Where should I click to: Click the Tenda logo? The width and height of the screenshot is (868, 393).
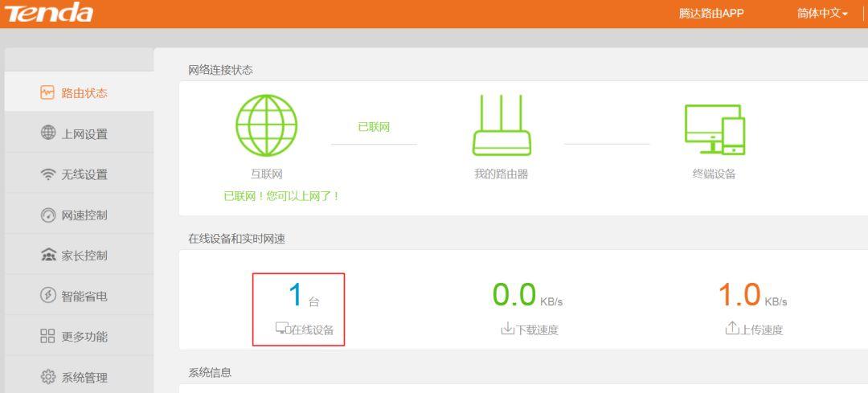pos(49,13)
